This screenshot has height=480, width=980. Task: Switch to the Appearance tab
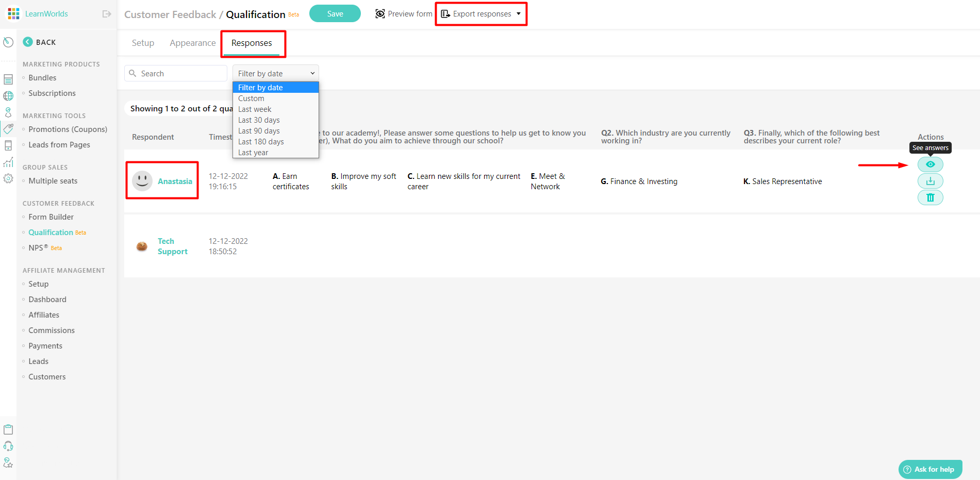(192, 43)
